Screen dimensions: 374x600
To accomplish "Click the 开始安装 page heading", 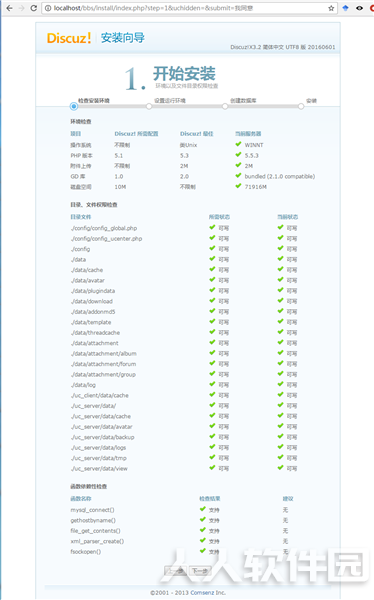I will 184,73.
